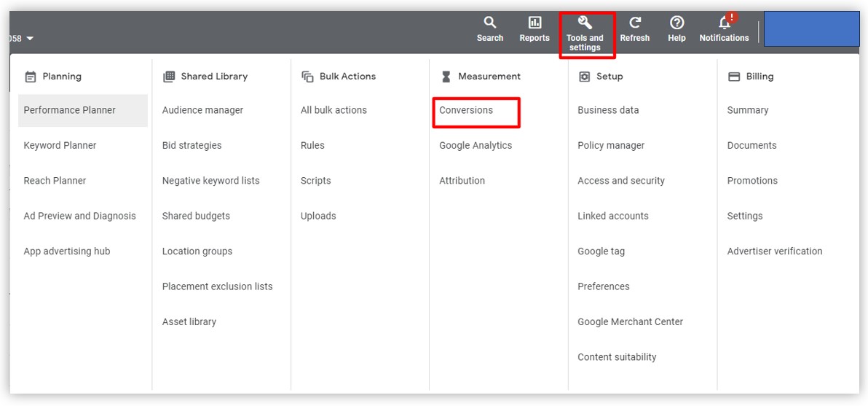Click the Measurement heading

(489, 77)
